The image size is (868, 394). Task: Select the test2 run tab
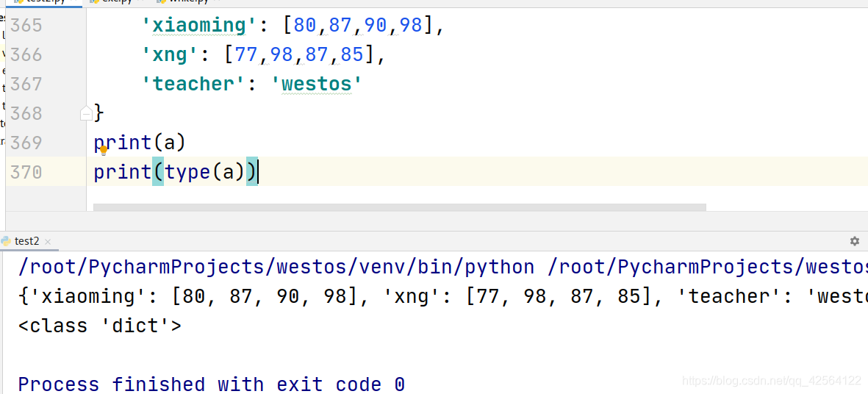tap(26, 241)
